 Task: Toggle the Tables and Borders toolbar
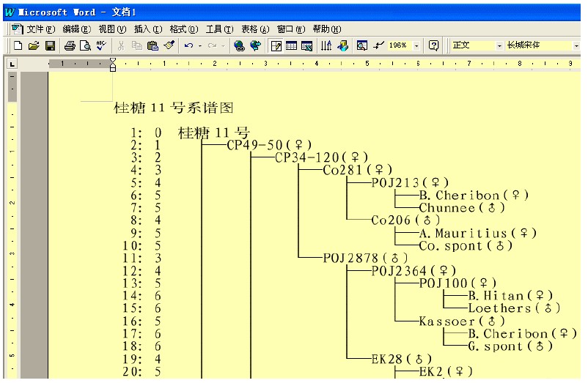pos(276,45)
